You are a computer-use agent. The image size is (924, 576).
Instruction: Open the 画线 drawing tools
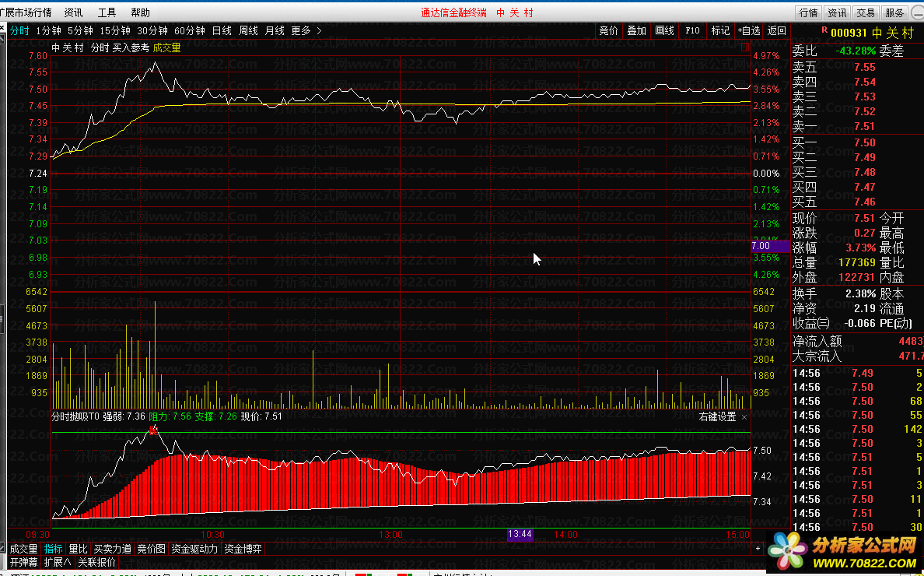click(664, 30)
